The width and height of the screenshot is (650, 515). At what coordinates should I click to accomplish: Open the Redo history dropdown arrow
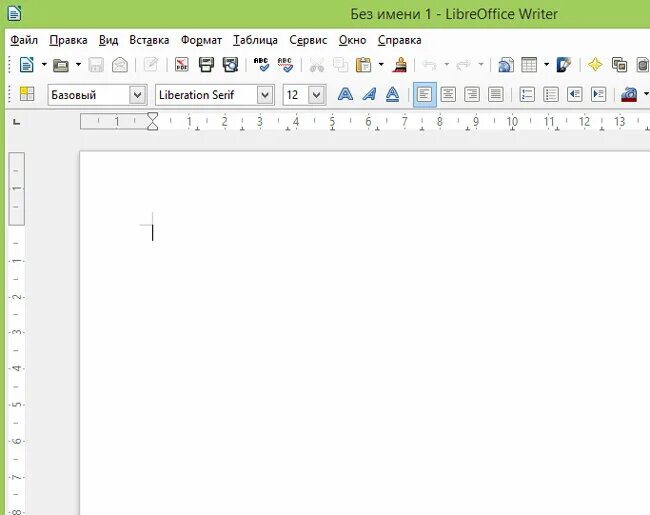pos(481,65)
